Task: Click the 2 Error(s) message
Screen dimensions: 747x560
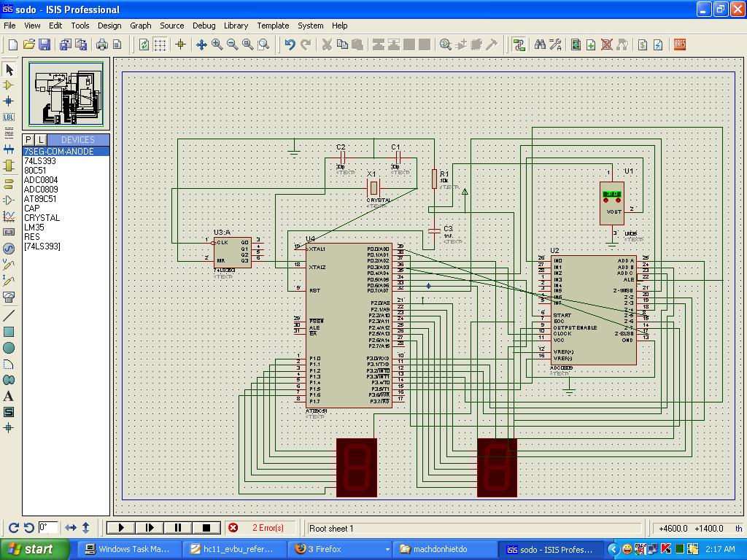Action: pos(266,528)
